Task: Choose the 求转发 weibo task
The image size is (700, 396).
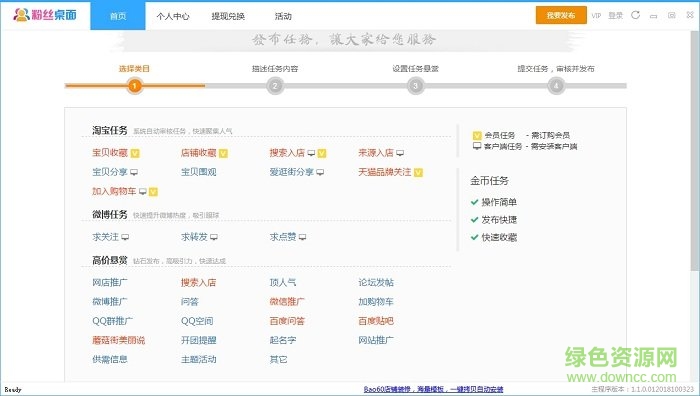Action: (194, 237)
